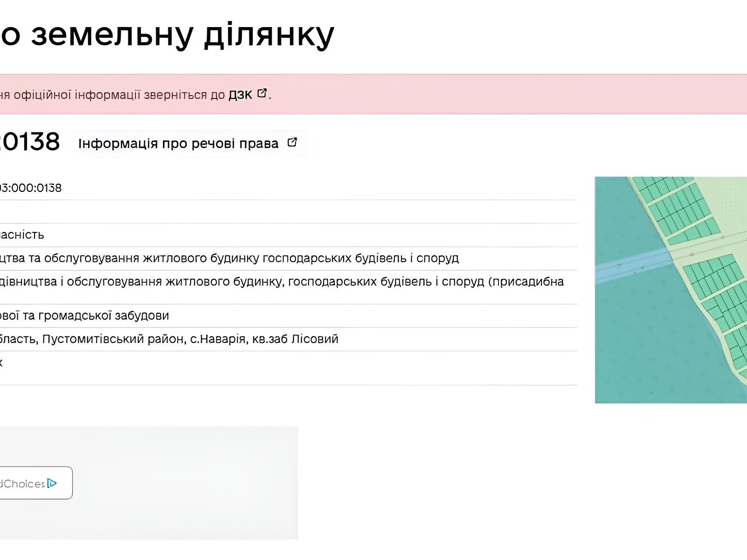This screenshot has width=747, height=560.
Task: Click the external link icon beside ДЗК
Action: coord(262,93)
